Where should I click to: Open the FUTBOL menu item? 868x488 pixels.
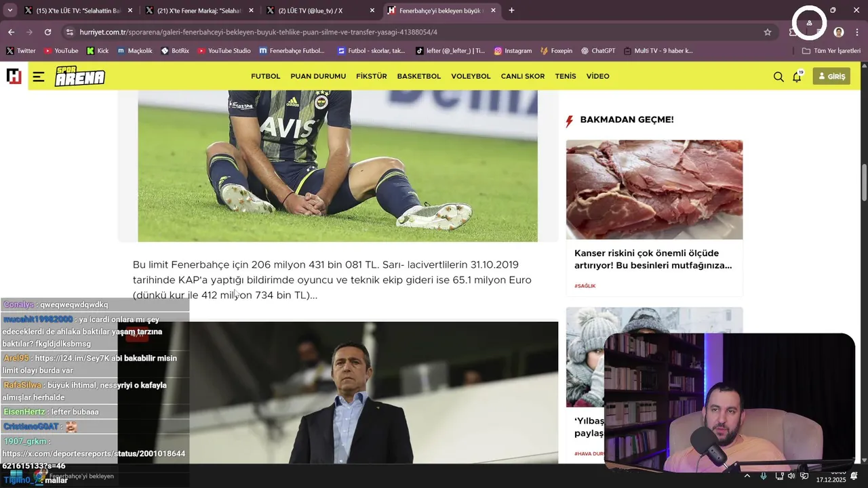click(x=265, y=77)
